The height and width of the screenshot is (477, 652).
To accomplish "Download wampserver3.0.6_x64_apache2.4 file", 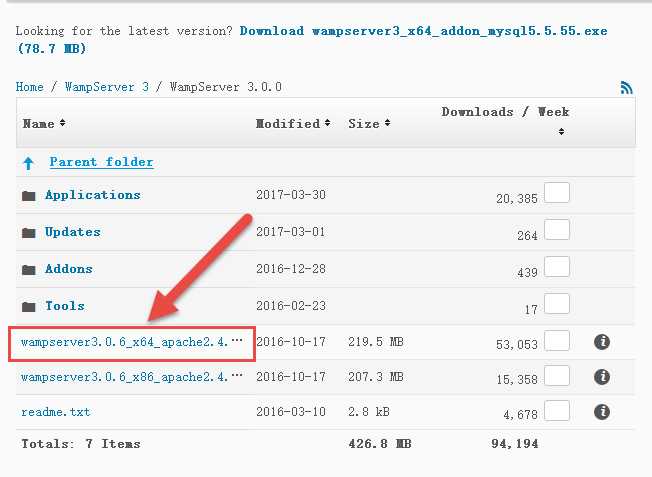I will point(131,342).
